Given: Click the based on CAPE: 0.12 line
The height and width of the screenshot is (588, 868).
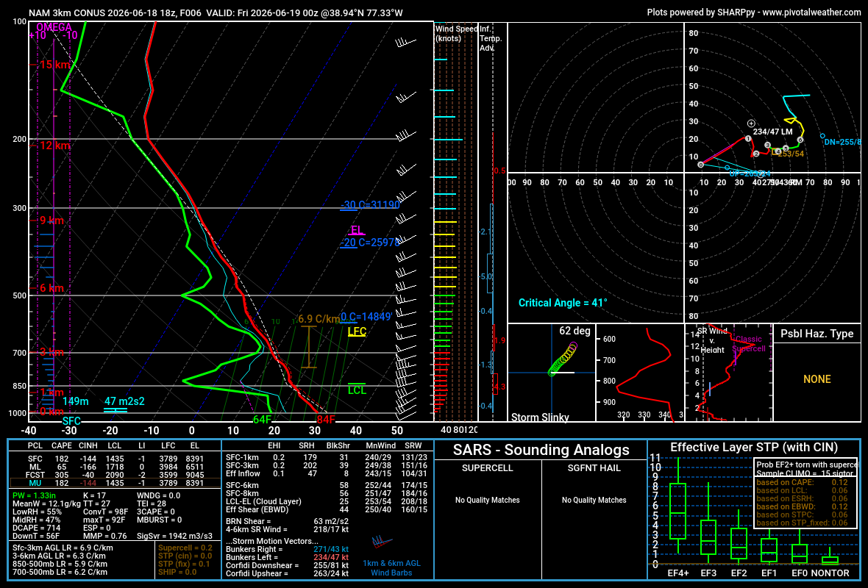Looking at the screenshot, I should point(802,482).
